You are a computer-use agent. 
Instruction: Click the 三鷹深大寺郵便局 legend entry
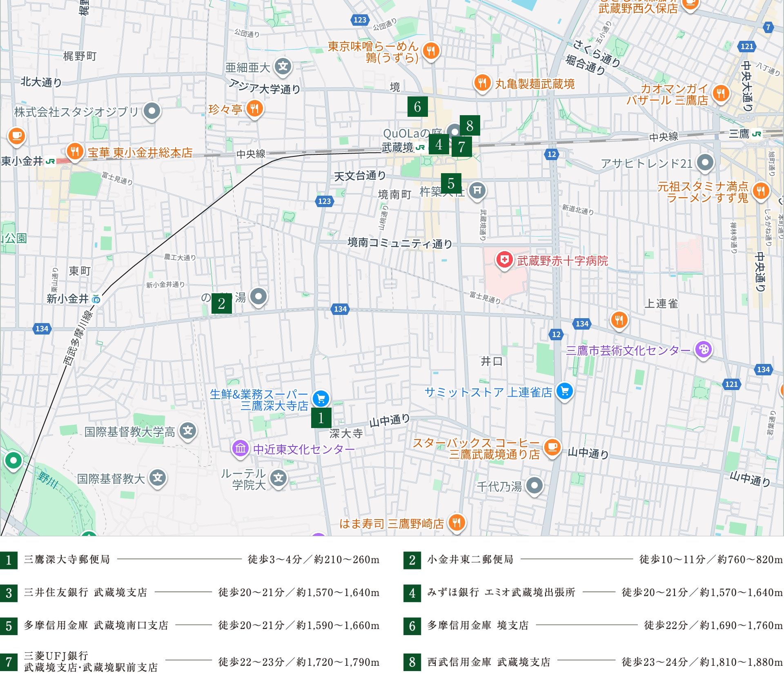67,560
